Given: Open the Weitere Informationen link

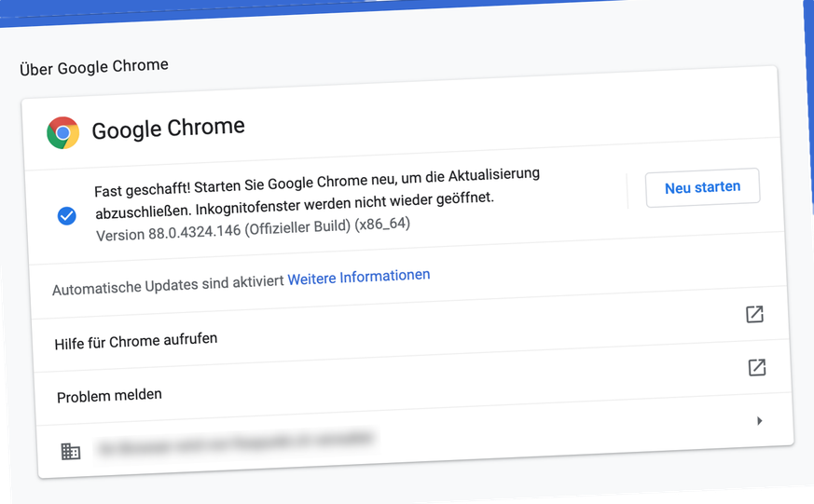Looking at the screenshot, I should (359, 277).
